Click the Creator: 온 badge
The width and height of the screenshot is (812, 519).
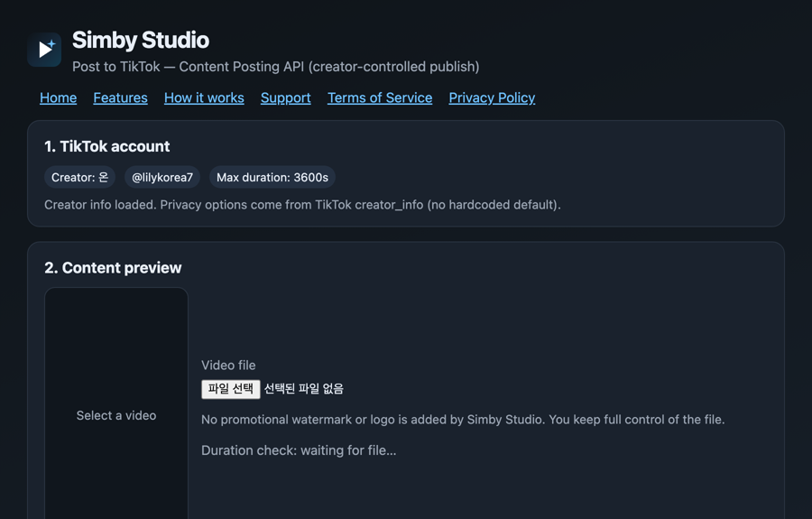(x=79, y=177)
